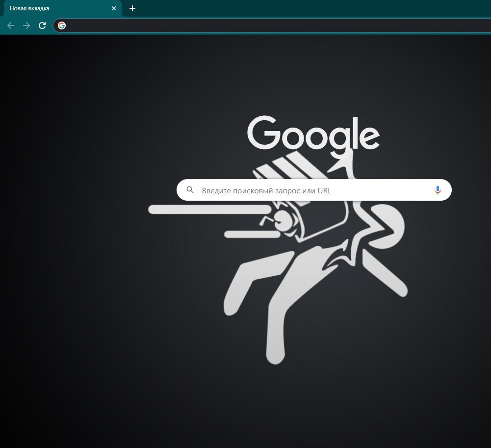Image resolution: width=491 pixels, height=448 pixels.
Task: Click the search box with Введите поисковый запрос
Action: click(314, 190)
